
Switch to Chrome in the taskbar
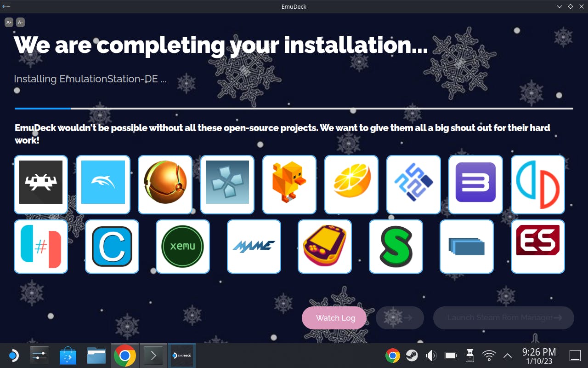point(124,356)
